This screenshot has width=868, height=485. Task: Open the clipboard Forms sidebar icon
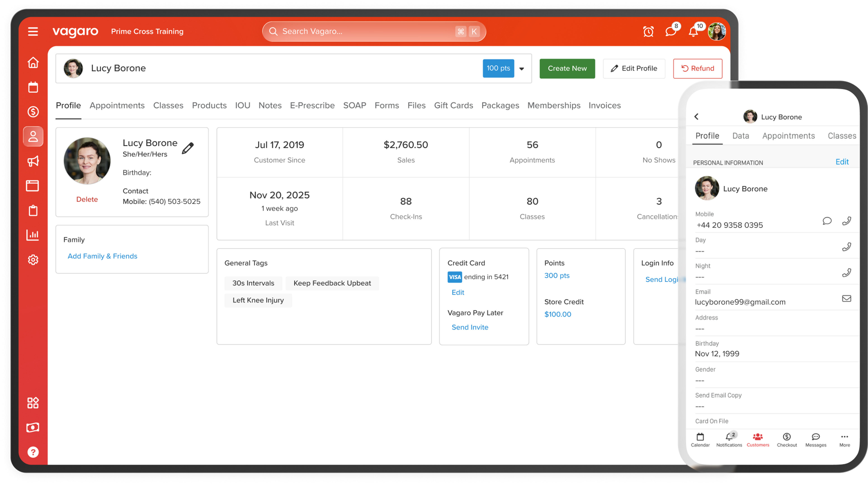[x=33, y=211]
